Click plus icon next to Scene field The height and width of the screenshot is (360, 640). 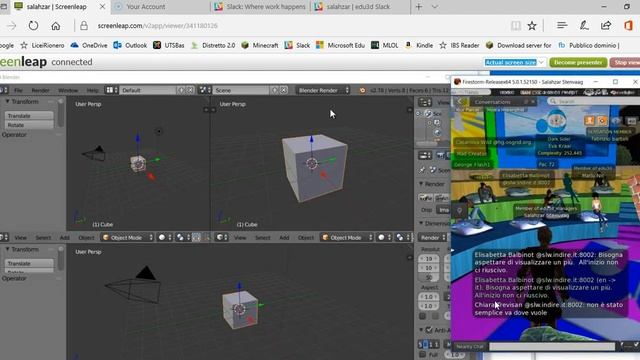click(275, 90)
